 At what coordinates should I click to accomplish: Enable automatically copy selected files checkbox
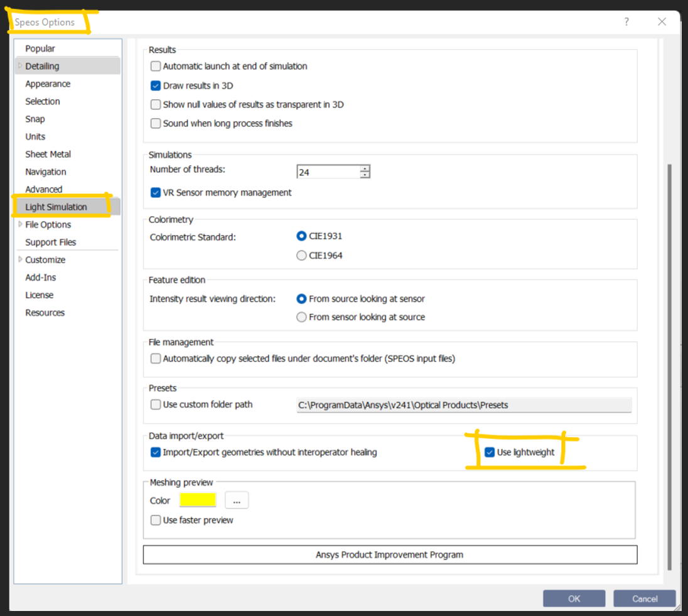(155, 359)
